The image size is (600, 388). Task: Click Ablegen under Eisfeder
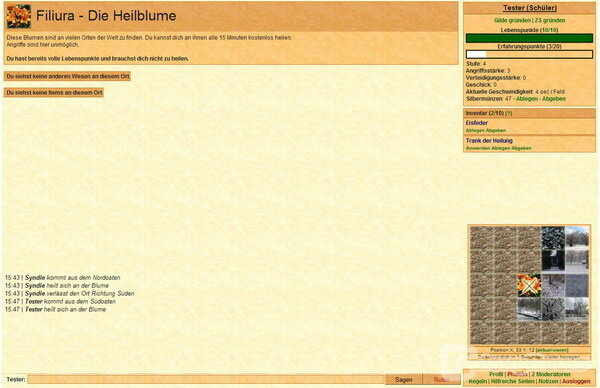click(474, 130)
